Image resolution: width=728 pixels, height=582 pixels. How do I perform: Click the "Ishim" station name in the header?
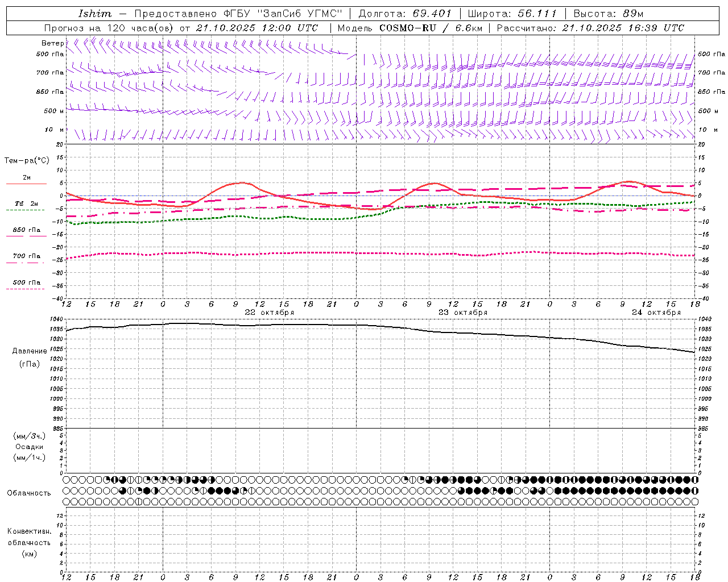pyautogui.click(x=95, y=14)
